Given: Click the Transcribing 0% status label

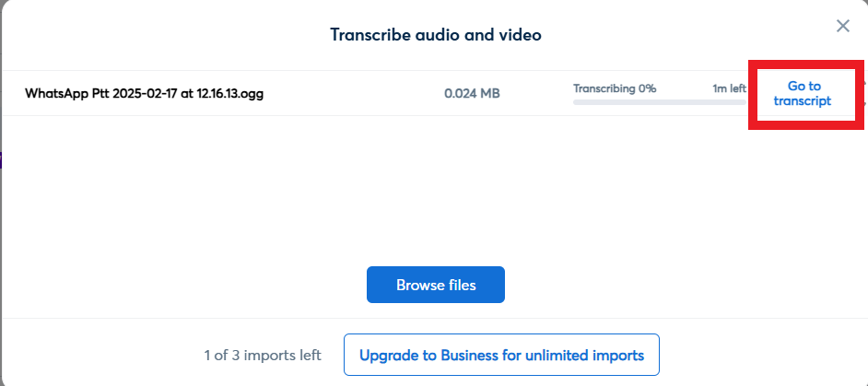Looking at the screenshot, I should (x=615, y=88).
